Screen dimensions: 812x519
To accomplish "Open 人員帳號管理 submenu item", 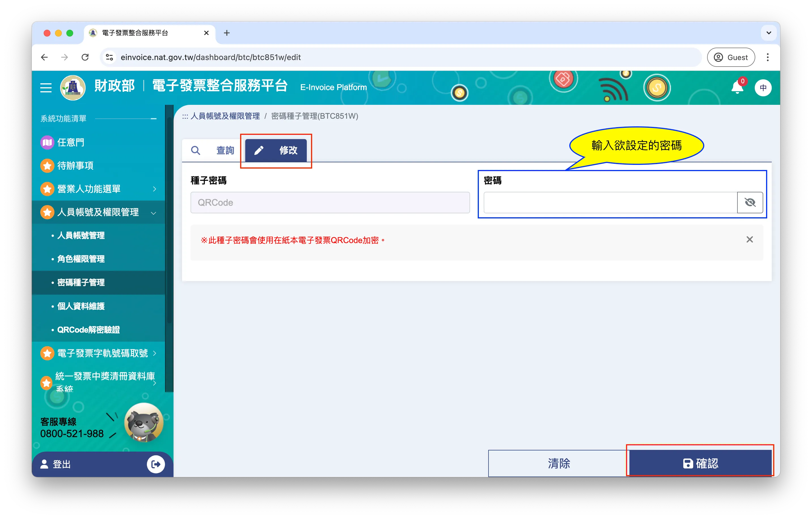I will [x=81, y=235].
